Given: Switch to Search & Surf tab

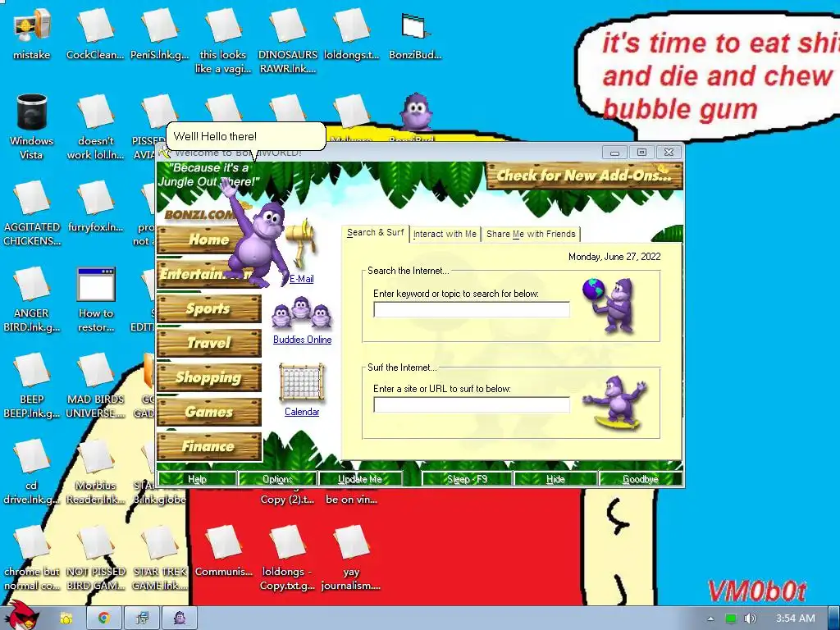Looking at the screenshot, I should pos(375,232).
